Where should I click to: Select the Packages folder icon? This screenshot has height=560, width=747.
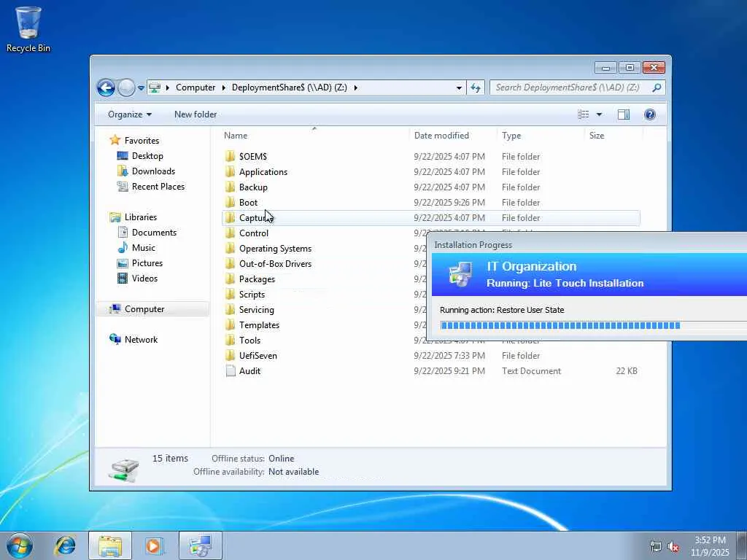pos(230,279)
